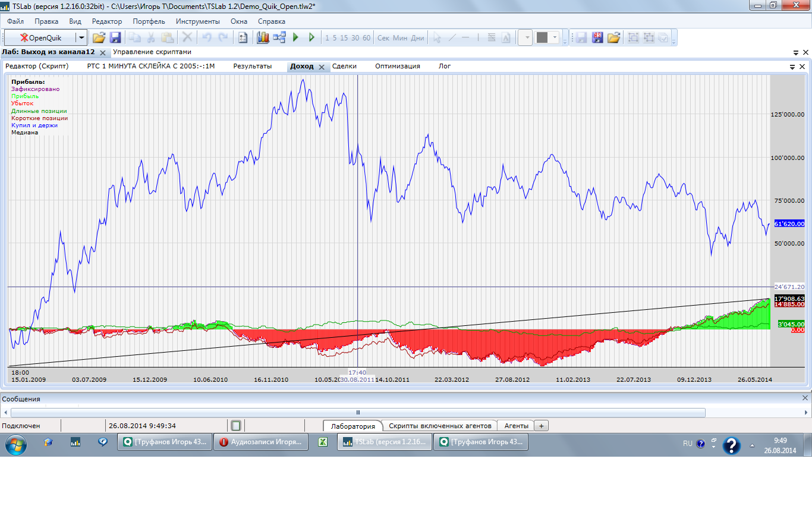Screen dimensions: 812x512
Task: Open the Результаты tab
Action: coord(252,66)
